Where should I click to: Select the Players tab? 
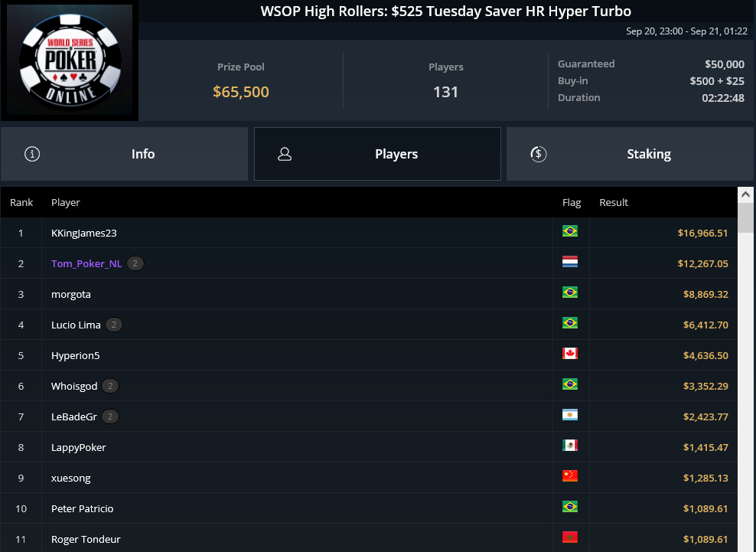377,154
